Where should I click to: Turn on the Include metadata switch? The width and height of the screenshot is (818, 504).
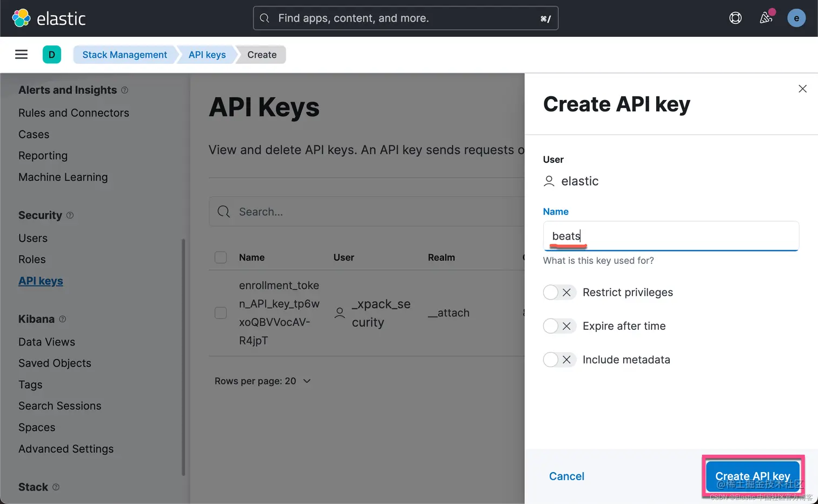coord(559,360)
